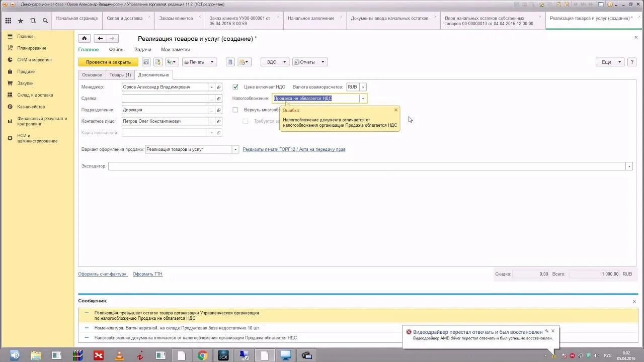Navigate back with the left arrow
Viewport: 644px width, 362px height.
[100, 38]
